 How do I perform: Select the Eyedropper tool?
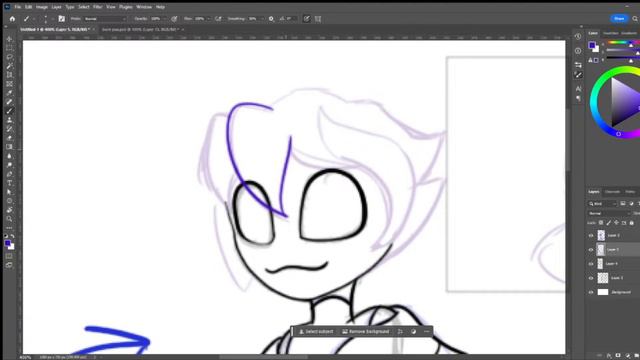(9, 93)
